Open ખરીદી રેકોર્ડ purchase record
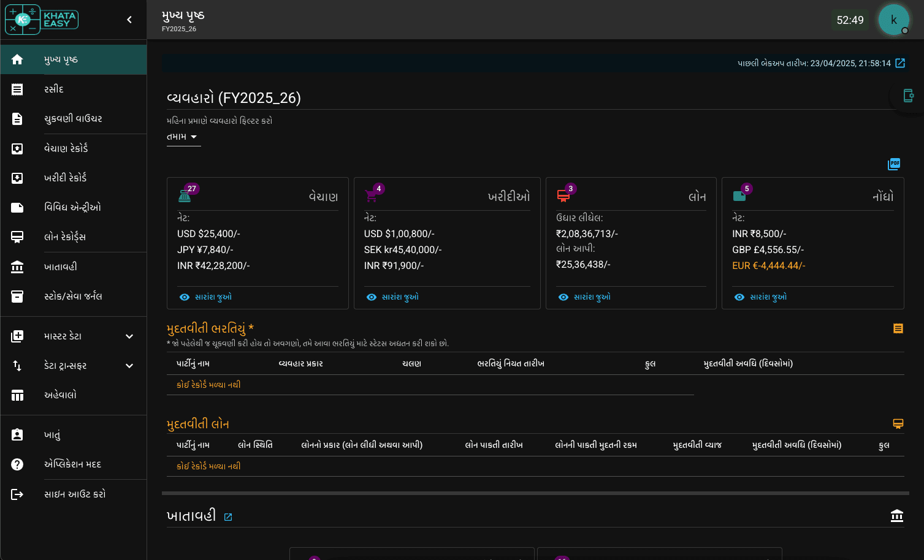The width and height of the screenshot is (924, 560). [x=74, y=178]
